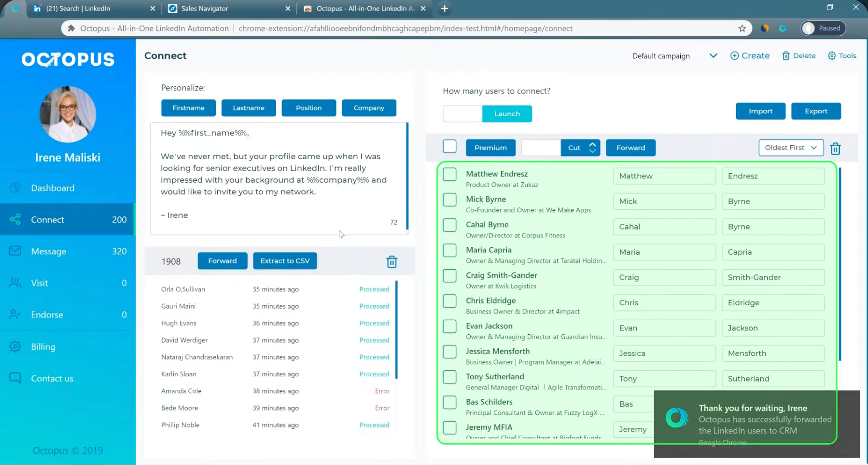Click Irene Maliski profile photo
This screenshot has width=868, height=465.
click(x=68, y=114)
